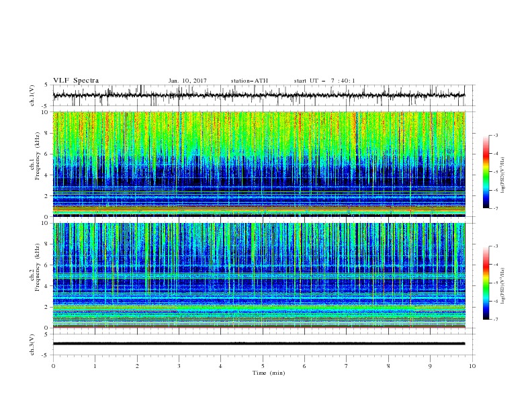
Task: Click the time axis tick label '0'
Action: (53, 366)
